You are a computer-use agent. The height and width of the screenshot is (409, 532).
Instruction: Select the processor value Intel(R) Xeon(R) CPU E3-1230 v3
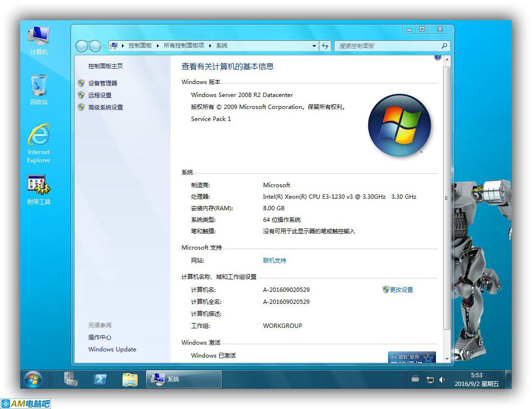click(x=308, y=197)
